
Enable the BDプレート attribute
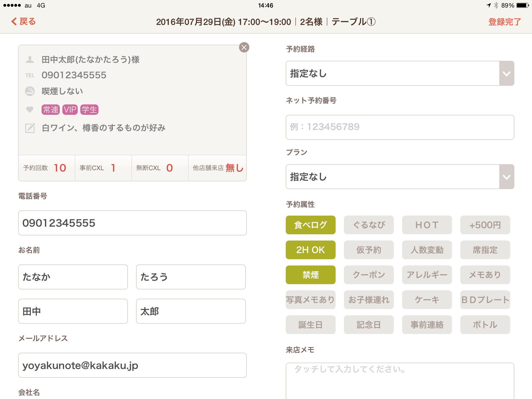[x=485, y=300]
